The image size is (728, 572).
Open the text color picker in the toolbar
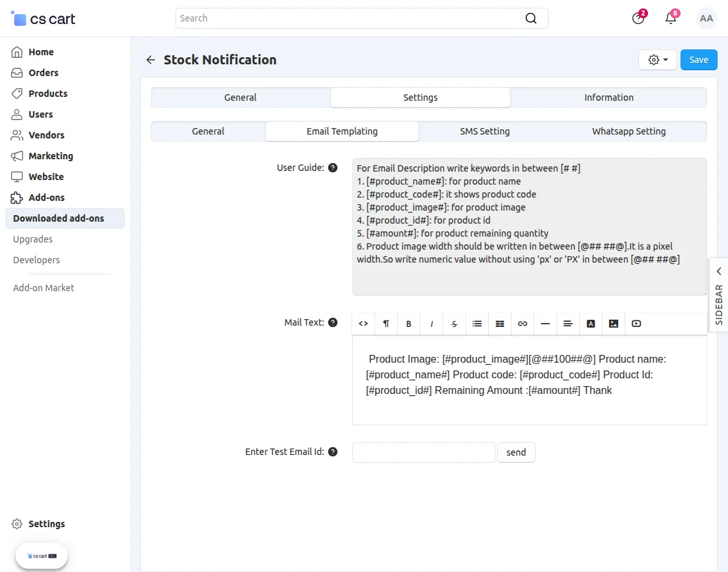tap(590, 323)
